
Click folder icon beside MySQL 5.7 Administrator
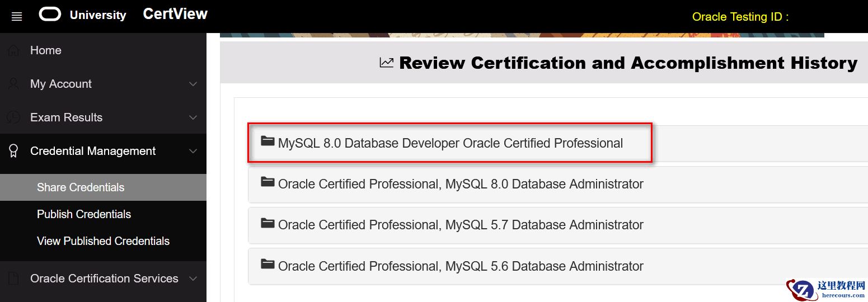click(x=268, y=223)
